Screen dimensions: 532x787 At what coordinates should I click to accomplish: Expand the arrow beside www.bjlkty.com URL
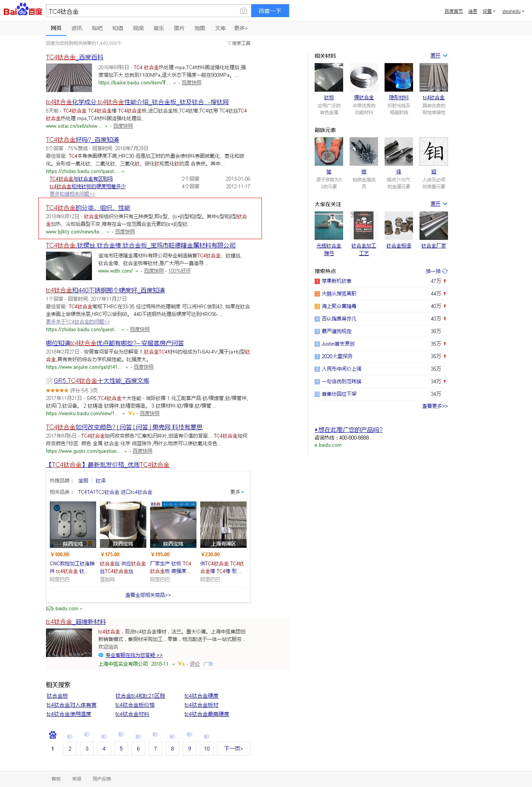(x=108, y=232)
